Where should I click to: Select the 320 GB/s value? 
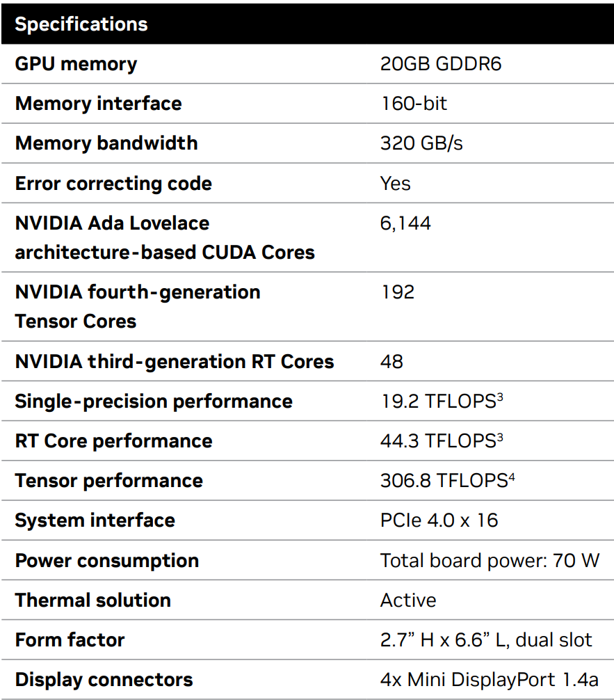tap(421, 143)
